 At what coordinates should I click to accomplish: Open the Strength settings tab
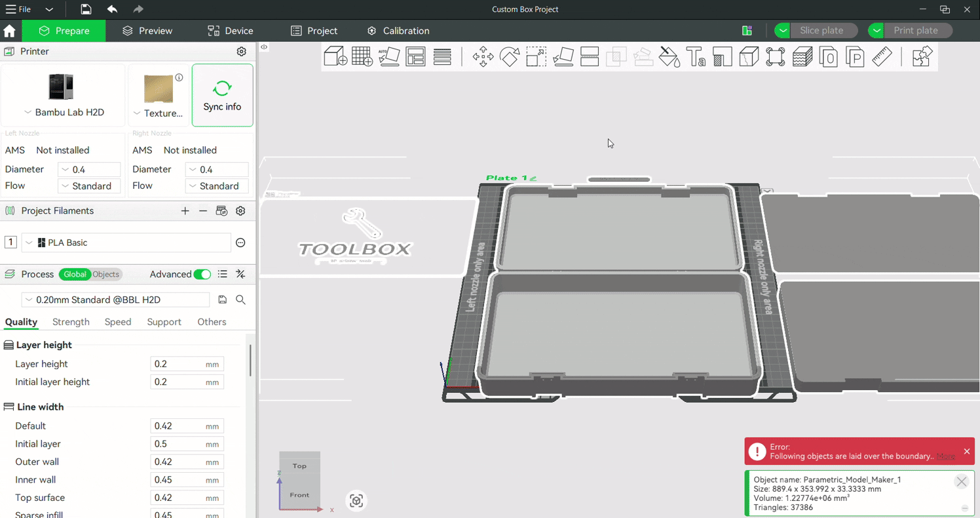pyautogui.click(x=71, y=322)
